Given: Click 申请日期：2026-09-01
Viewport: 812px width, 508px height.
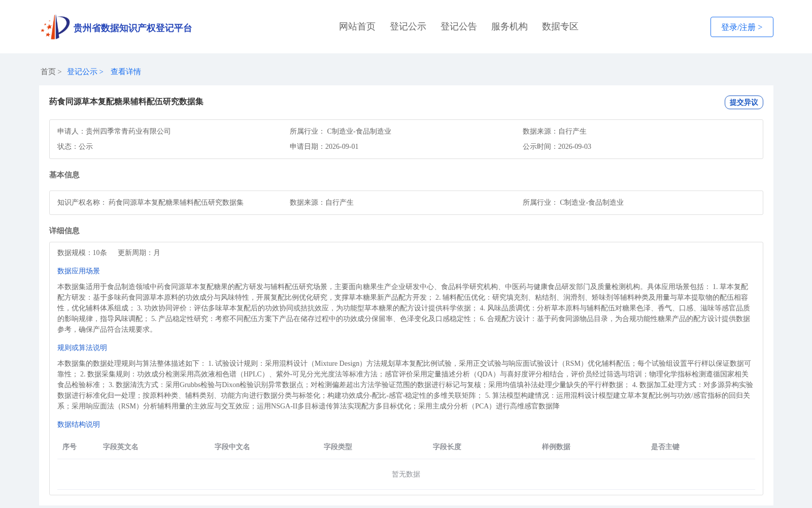Looking at the screenshot, I should coord(324,146).
